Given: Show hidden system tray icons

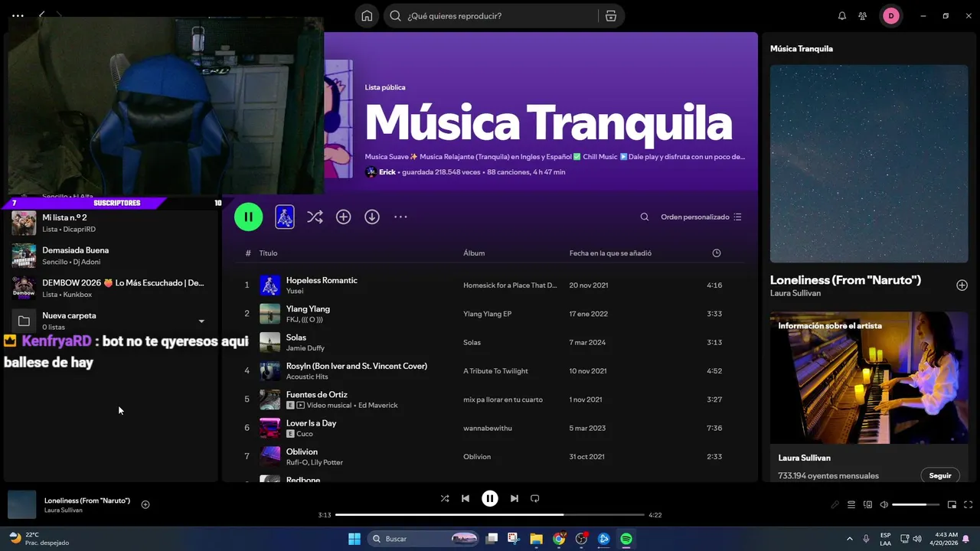Looking at the screenshot, I should (x=849, y=539).
